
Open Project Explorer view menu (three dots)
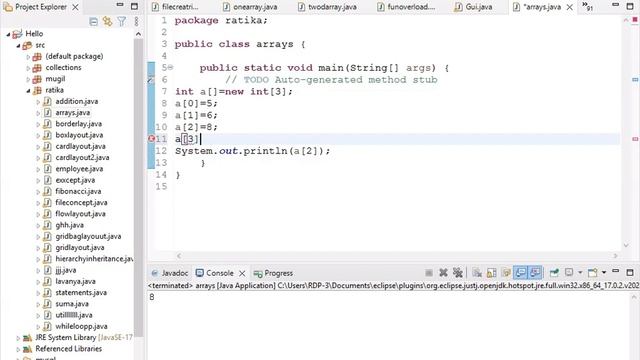click(136, 22)
